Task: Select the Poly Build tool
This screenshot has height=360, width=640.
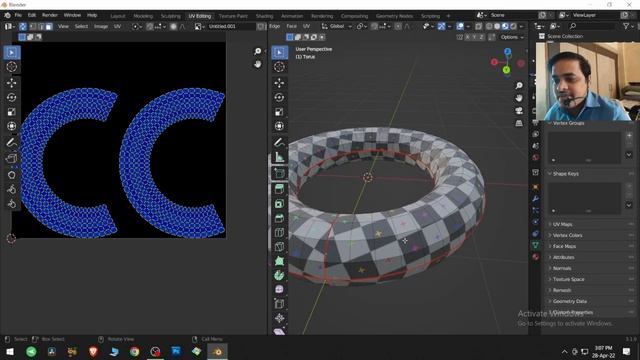Action: click(x=280, y=261)
